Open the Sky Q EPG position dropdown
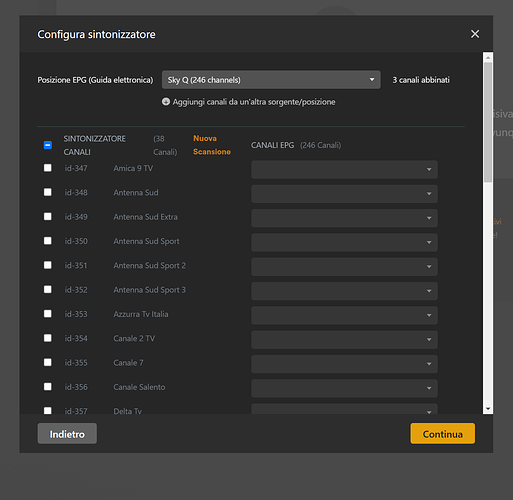Screen dimensions: 513x500 pyautogui.click(x=271, y=80)
